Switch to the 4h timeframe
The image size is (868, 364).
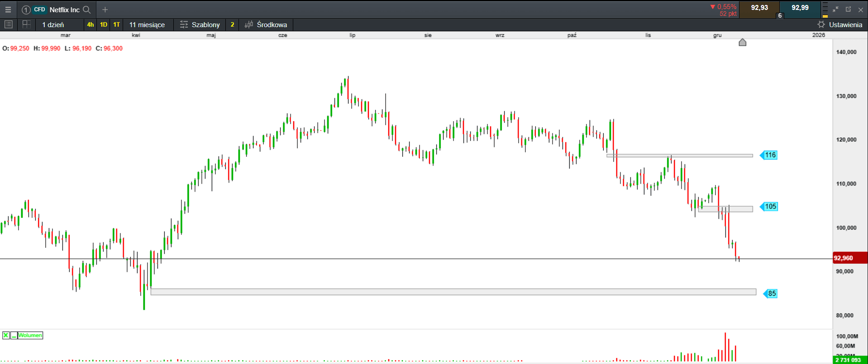(x=91, y=24)
